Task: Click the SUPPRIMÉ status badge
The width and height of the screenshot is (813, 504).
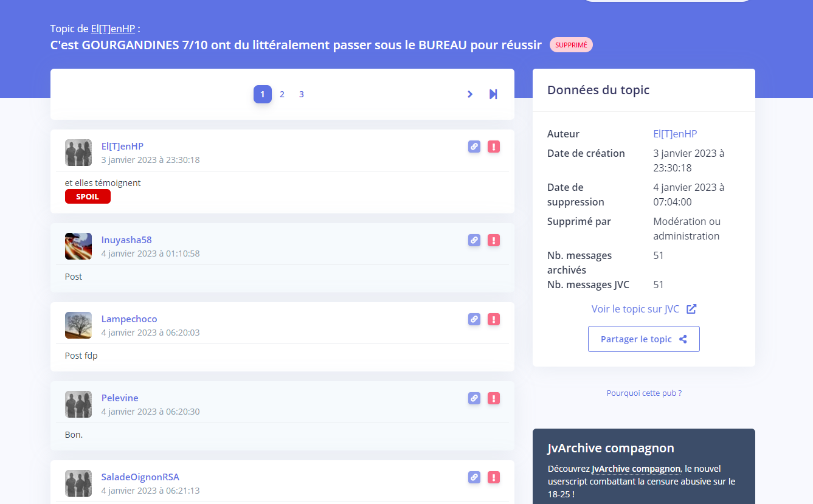Action: (571, 45)
